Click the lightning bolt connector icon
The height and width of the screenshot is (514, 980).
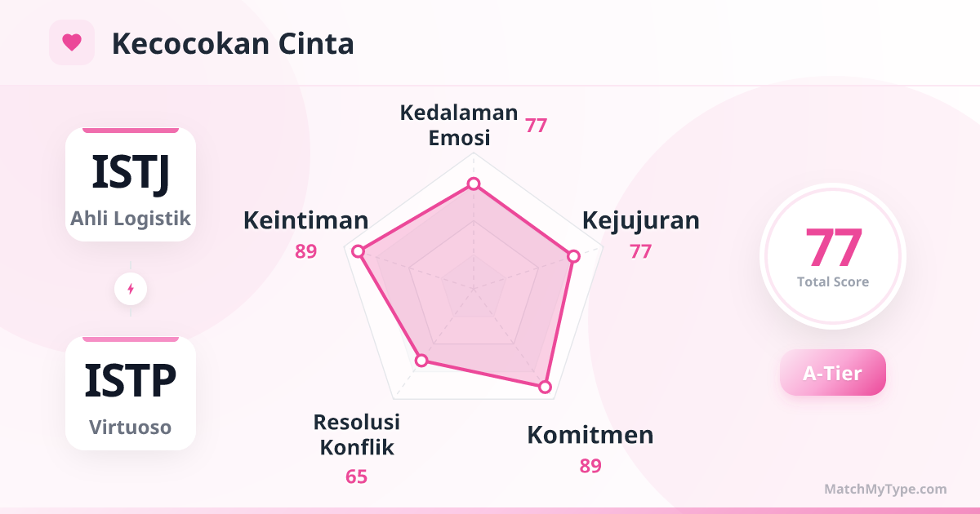(x=131, y=289)
